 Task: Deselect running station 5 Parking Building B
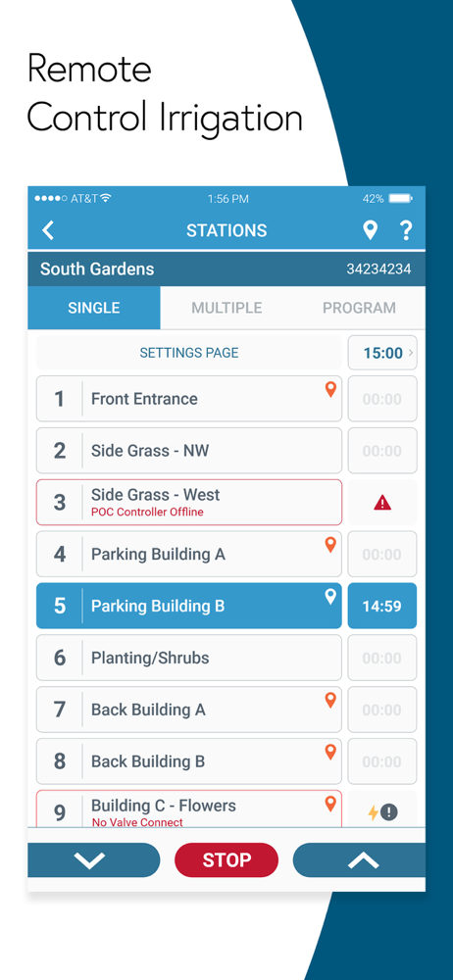pyautogui.click(x=189, y=606)
